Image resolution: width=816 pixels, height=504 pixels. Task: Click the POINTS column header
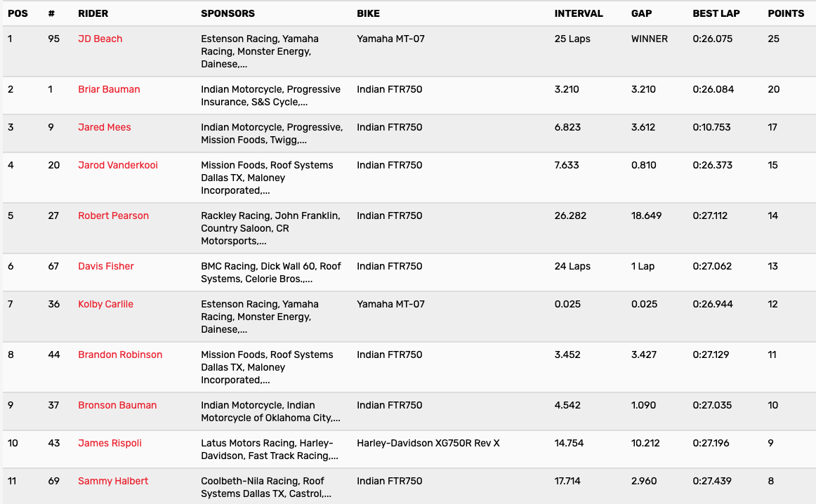point(786,13)
